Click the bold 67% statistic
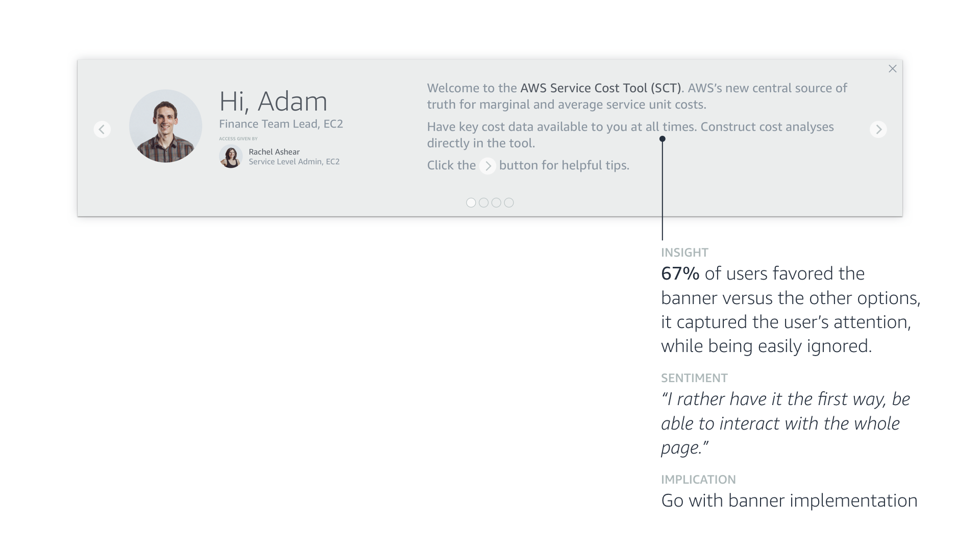Image resolution: width=980 pixels, height=551 pixels. pyautogui.click(x=680, y=273)
